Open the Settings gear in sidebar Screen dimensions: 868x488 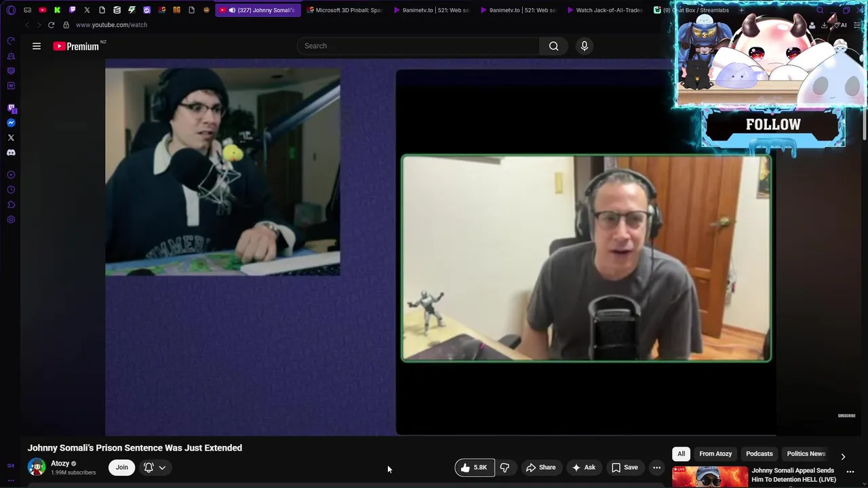[x=11, y=220]
